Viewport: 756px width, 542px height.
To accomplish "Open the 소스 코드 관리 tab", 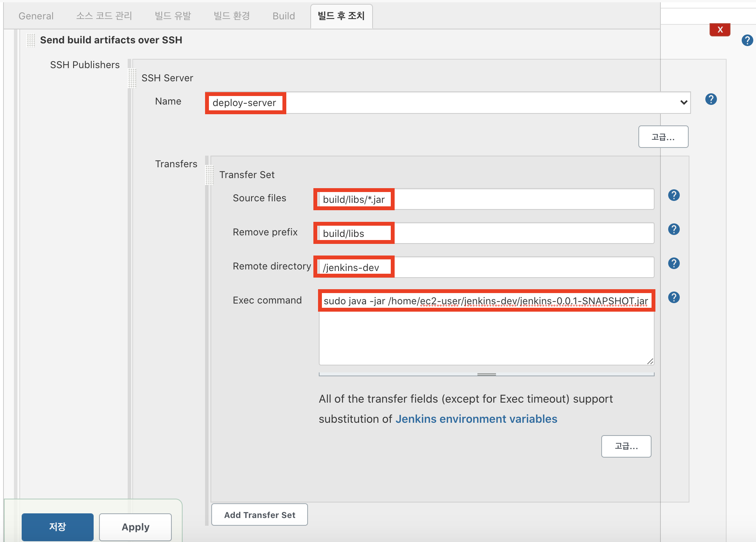I will click(x=104, y=16).
